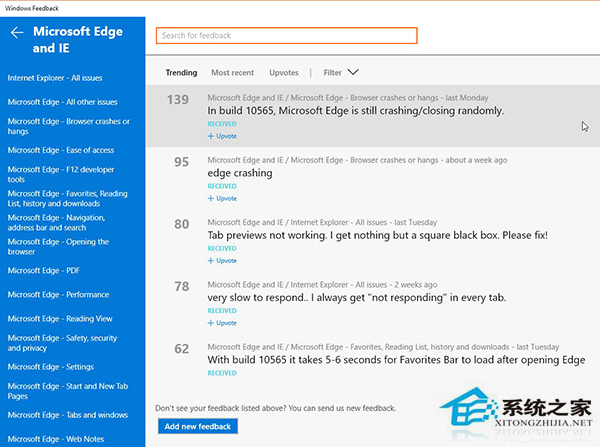Screen dimensions: 600x447
Task: Go back using the arrow icon
Action: click(17, 33)
